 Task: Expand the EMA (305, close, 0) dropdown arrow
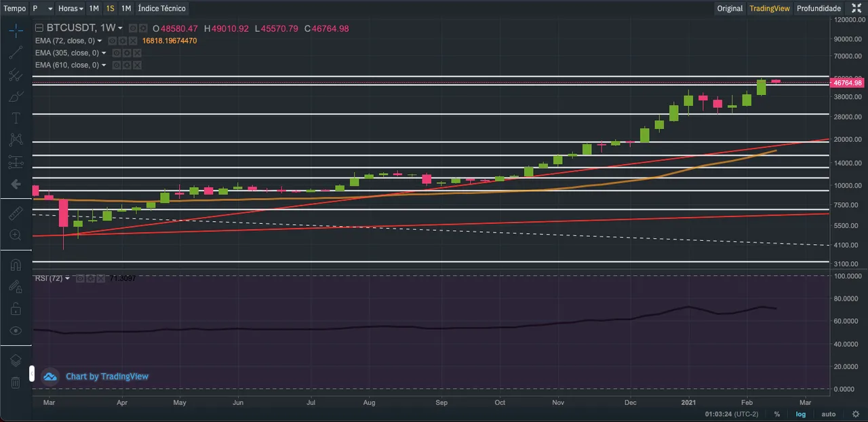click(104, 53)
